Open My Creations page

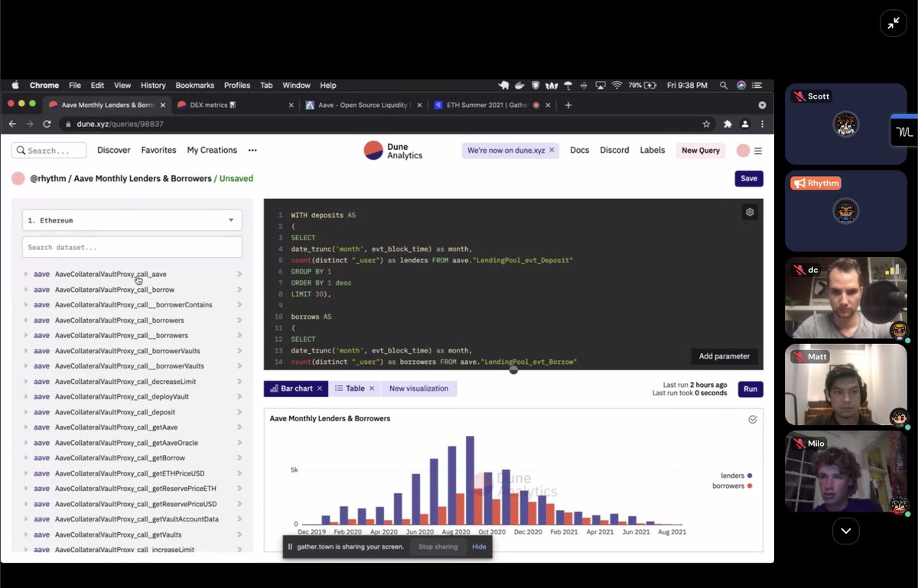(212, 151)
